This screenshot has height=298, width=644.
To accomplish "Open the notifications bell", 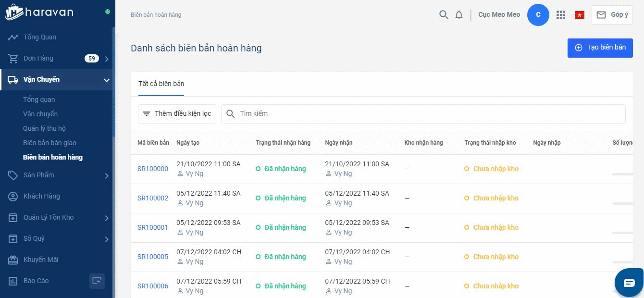I will pyautogui.click(x=459, y=15).
